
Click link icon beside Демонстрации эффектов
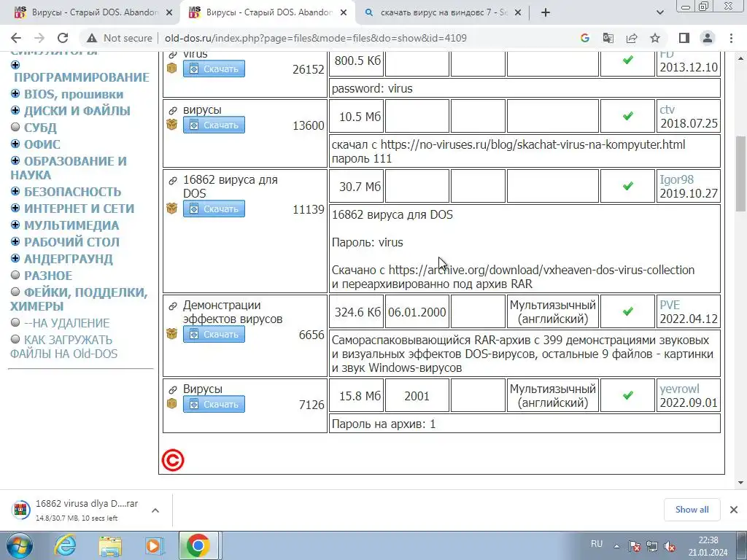[173, 306]
